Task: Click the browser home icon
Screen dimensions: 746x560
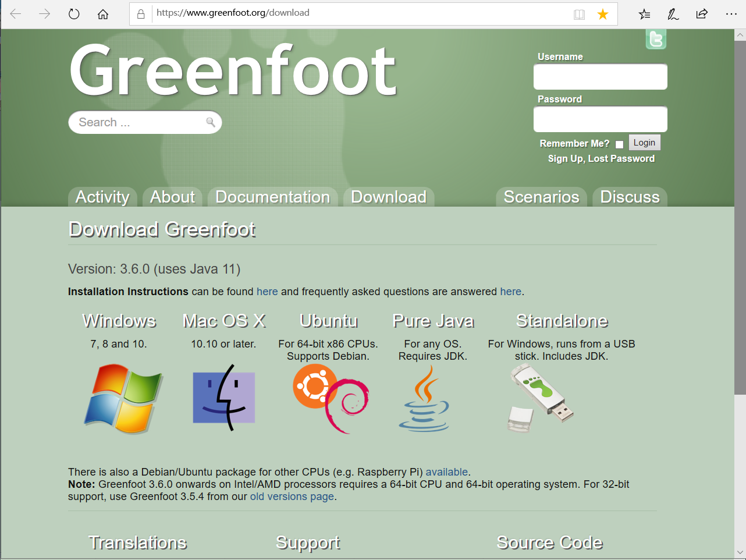Action: (103, 14)
